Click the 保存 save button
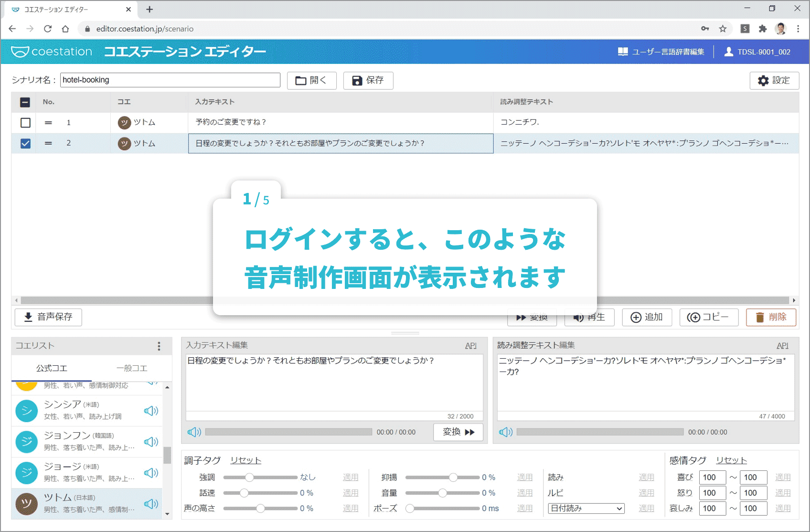Image resolution: width=810 pixels, height=532 pixels. (x=368, y=80)
